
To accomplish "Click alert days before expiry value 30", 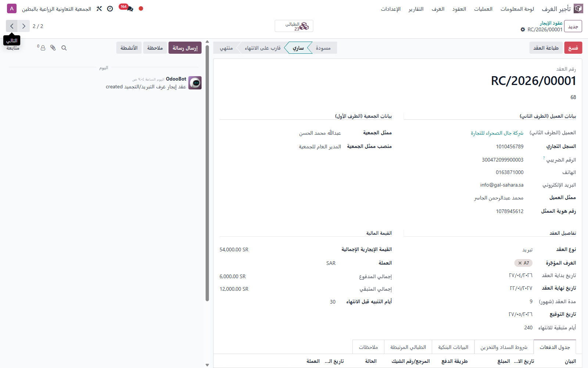I will (x=333, y=302).
